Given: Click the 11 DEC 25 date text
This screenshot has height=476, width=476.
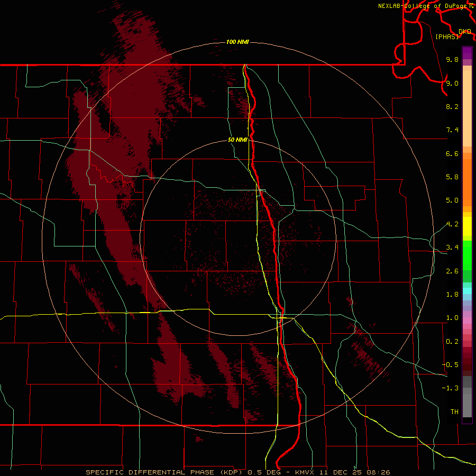Looking at the screenshot, I should click(x=340, y=472).
